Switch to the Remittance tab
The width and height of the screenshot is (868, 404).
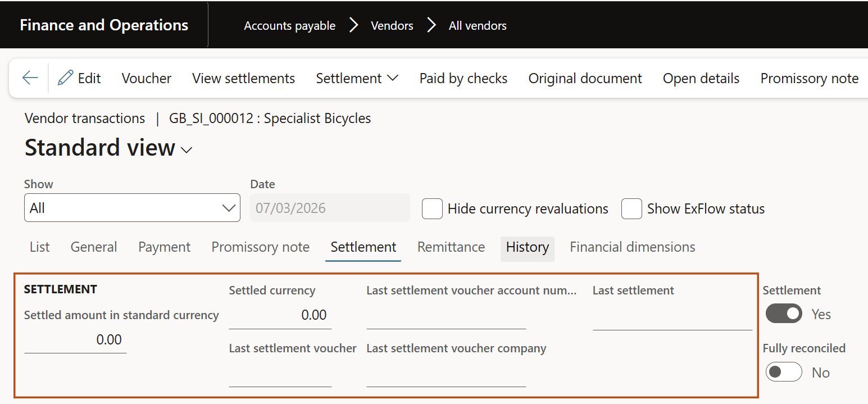click(x=451, y=247)
